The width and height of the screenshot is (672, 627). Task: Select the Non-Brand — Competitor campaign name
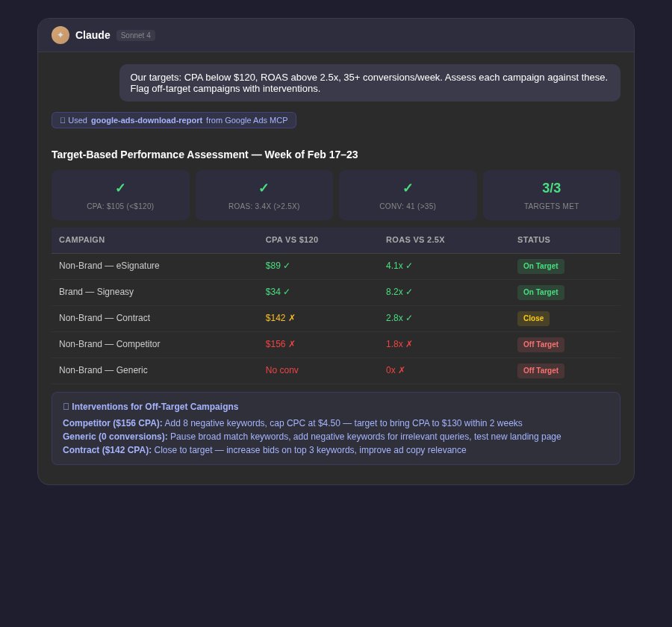pos(109,344)
